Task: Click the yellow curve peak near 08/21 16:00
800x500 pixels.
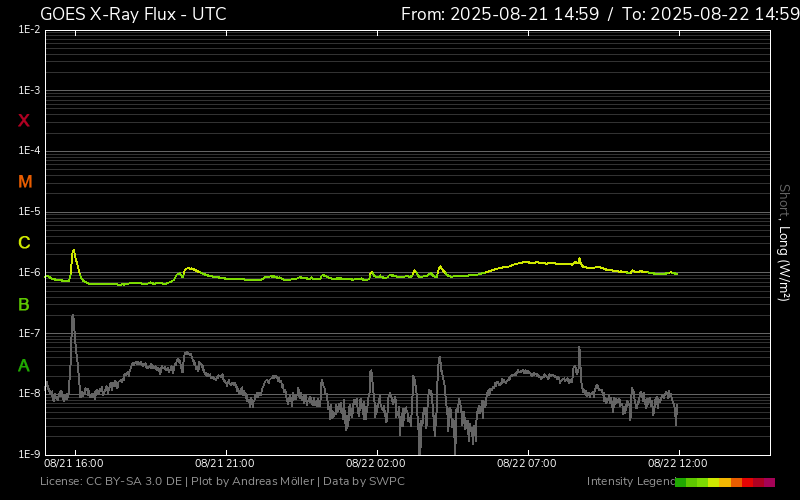Action: click(x=73, y=251)
